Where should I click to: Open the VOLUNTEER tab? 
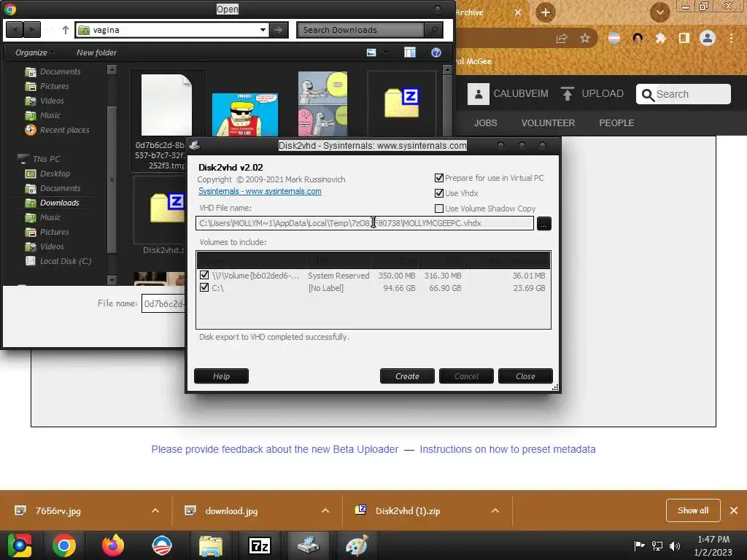548,122
